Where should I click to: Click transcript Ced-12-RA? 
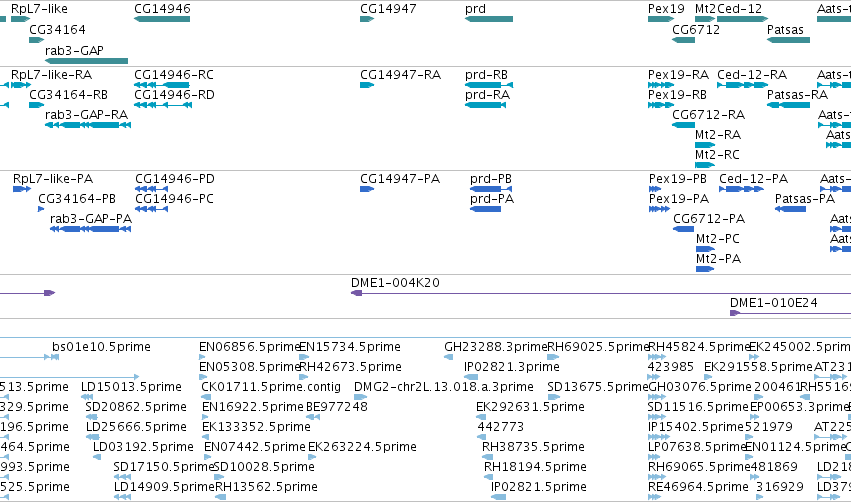click(x=752, y=74)
